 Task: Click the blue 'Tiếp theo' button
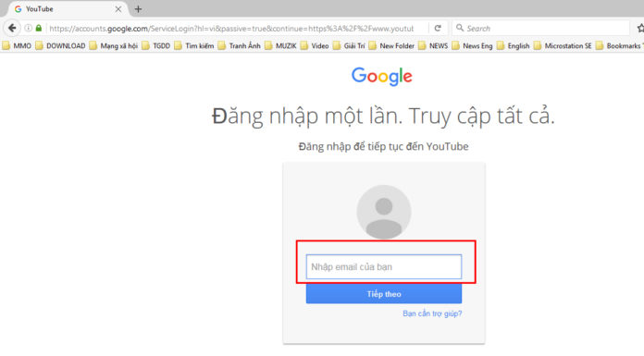click(x=384, y=294)
